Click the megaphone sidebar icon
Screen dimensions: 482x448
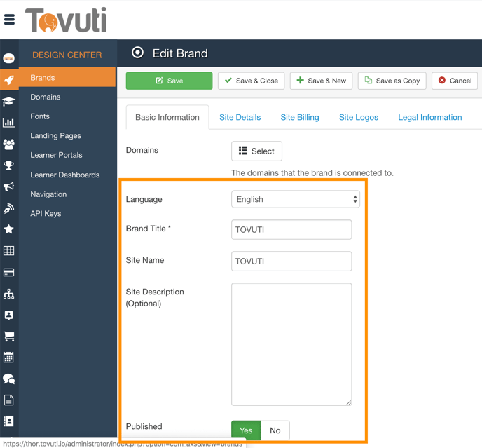(9, 187)
